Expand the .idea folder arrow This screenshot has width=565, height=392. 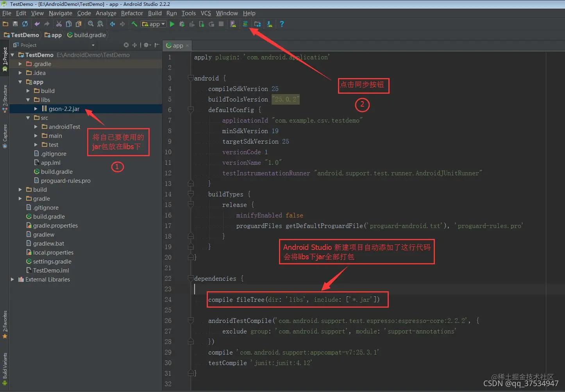(20, 73)
